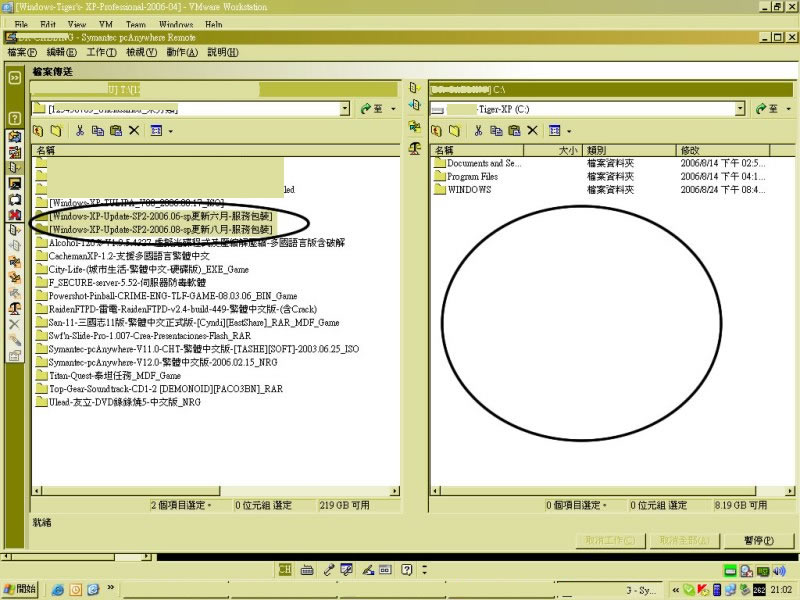The width and height of the screenshot is (800, 600).
Task: Click the view-mode icon in T: drive pane
Action: [x=157, y=131]
